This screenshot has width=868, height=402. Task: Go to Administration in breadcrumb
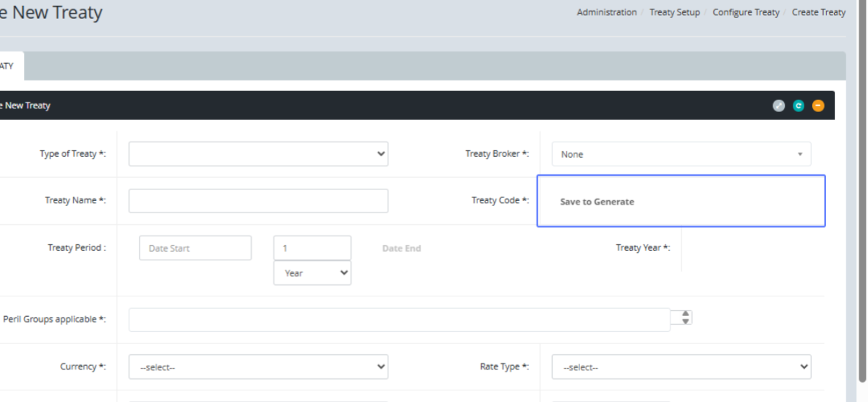pos(606,12)
